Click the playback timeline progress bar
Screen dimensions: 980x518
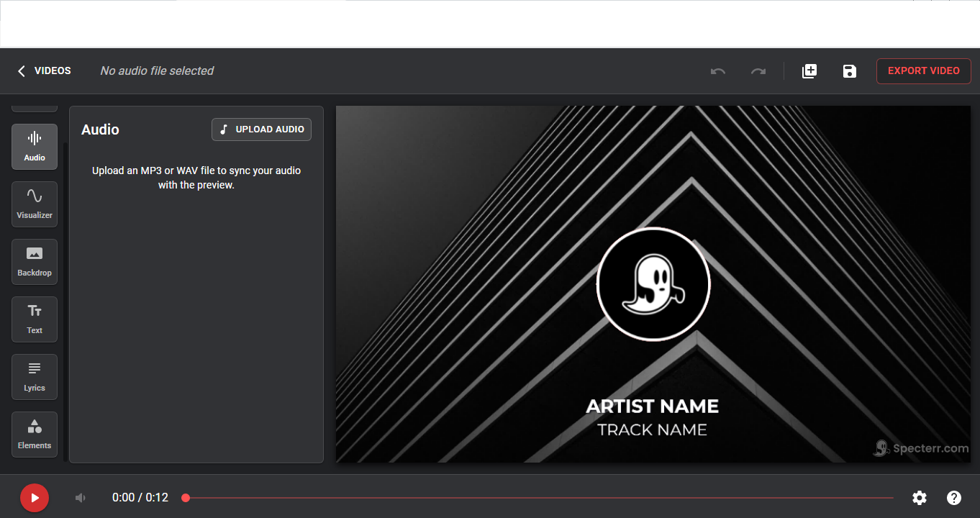[x=540, y=498]
